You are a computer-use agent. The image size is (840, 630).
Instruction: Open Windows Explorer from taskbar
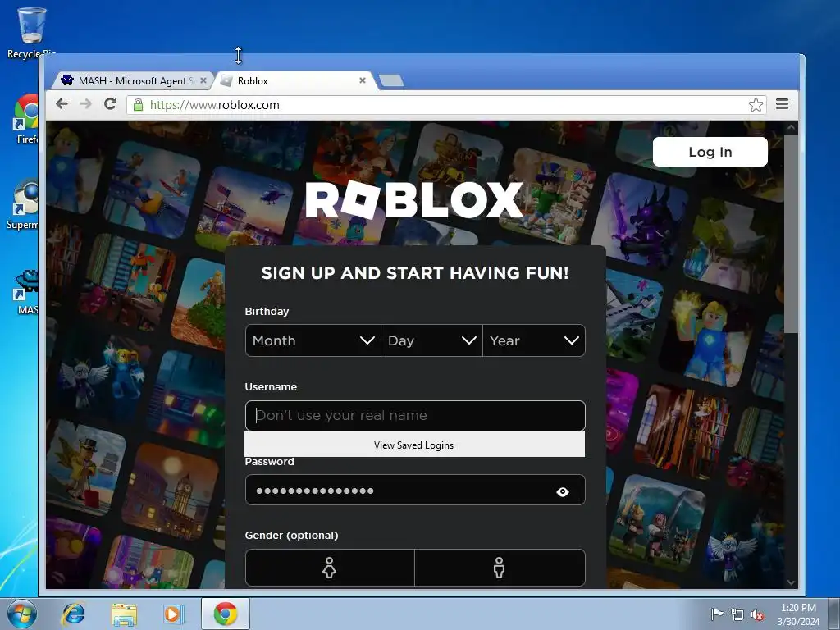click(x=124, y=614)
